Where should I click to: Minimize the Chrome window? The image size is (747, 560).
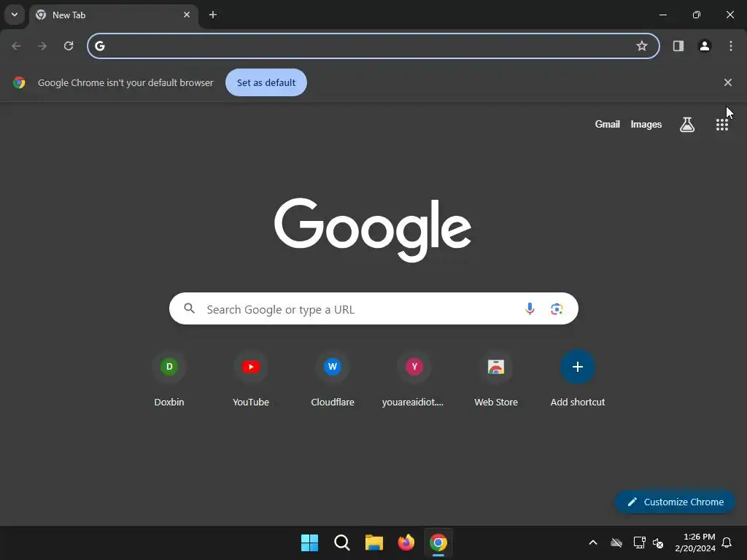pyautogui.click(x=662, y=15)
